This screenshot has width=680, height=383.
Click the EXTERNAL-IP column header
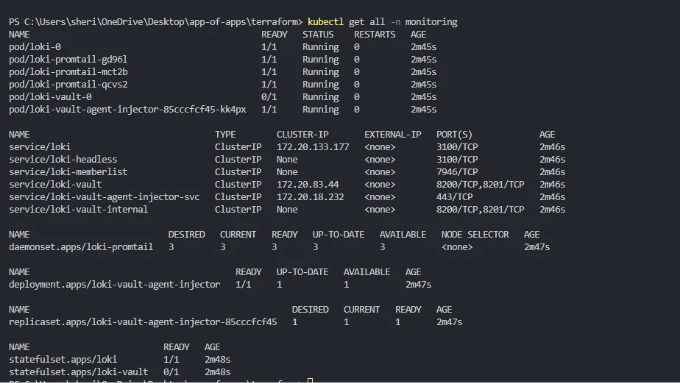click(x=392, y=135)
